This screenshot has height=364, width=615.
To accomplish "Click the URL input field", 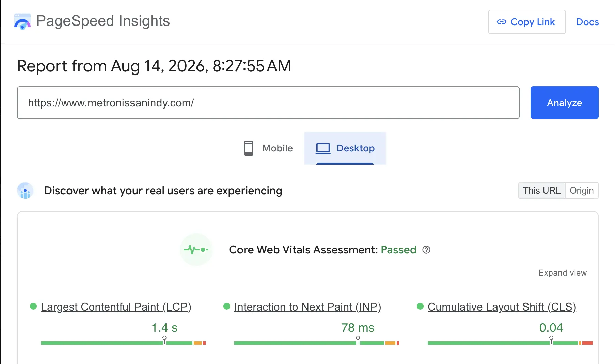I will pos(268,103).
